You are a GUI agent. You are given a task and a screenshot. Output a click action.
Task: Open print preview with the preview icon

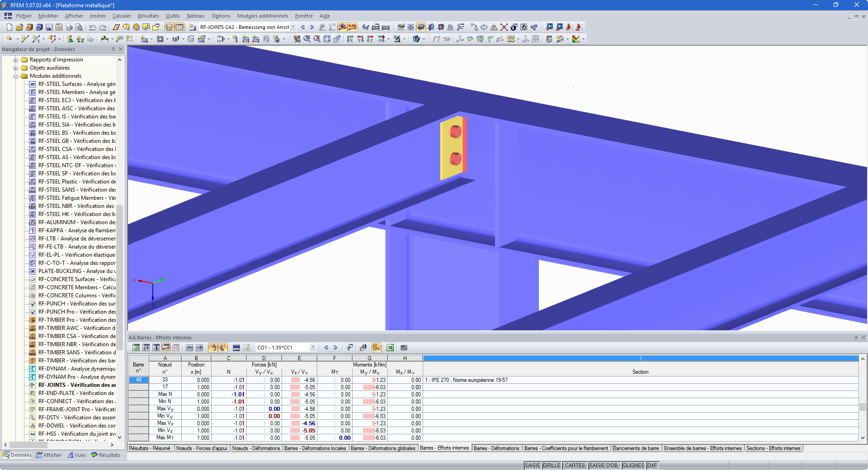[80, 27]
